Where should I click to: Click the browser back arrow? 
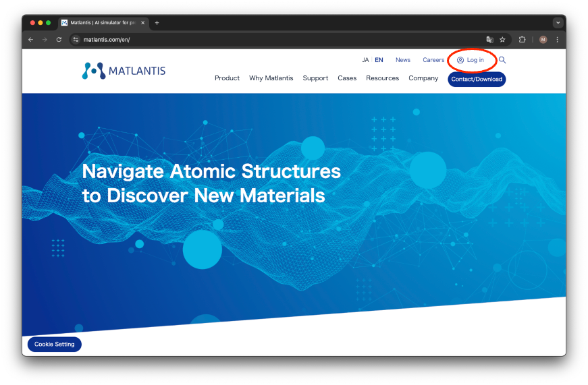pos(30,40)
